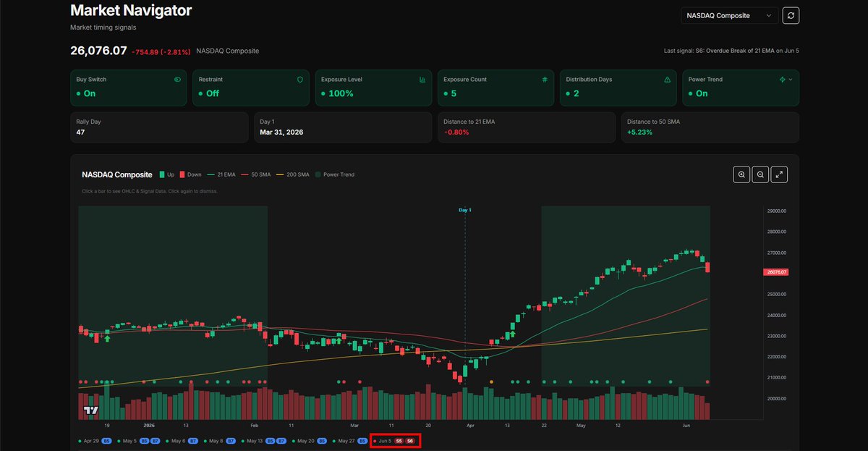Click the -754.89 (-2.81%) change
Screen dimensions: 868x451
pyautogui.click(x=161, y=52)
